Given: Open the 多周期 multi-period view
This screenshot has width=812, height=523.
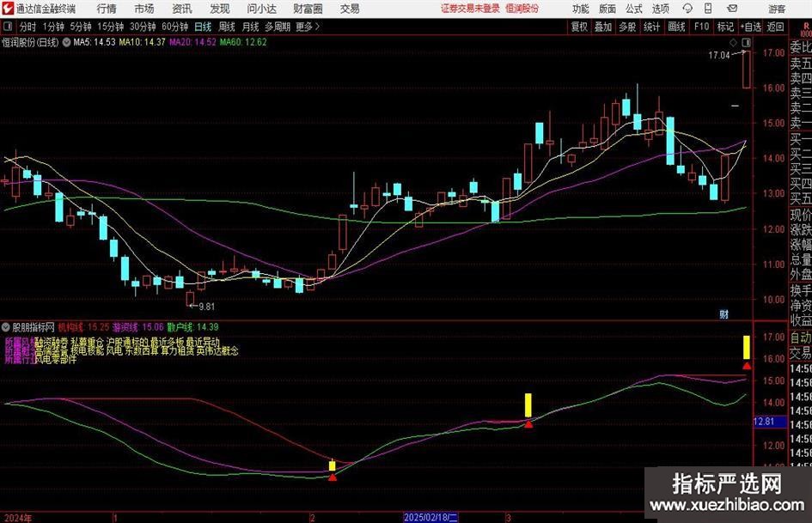Looking at the screenshot, I should coord(278,27).
